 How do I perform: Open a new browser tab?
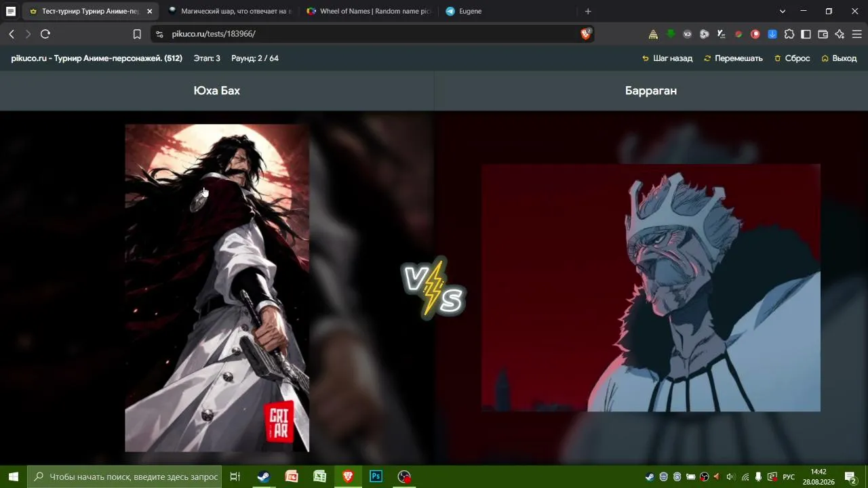[588, 12]
